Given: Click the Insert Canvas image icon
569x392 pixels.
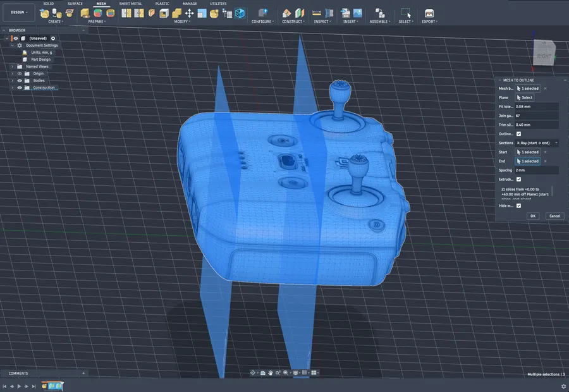Looking at the screenshot, I should coord(358,13).
